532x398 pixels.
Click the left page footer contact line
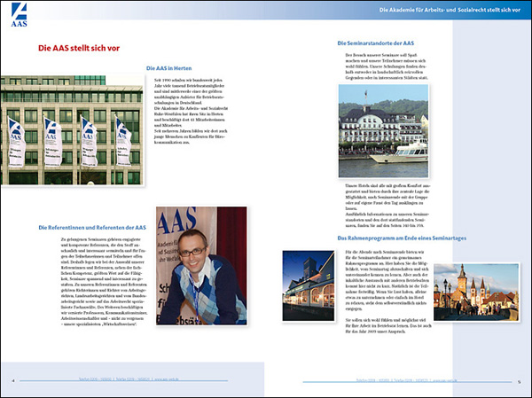[129, 379]
